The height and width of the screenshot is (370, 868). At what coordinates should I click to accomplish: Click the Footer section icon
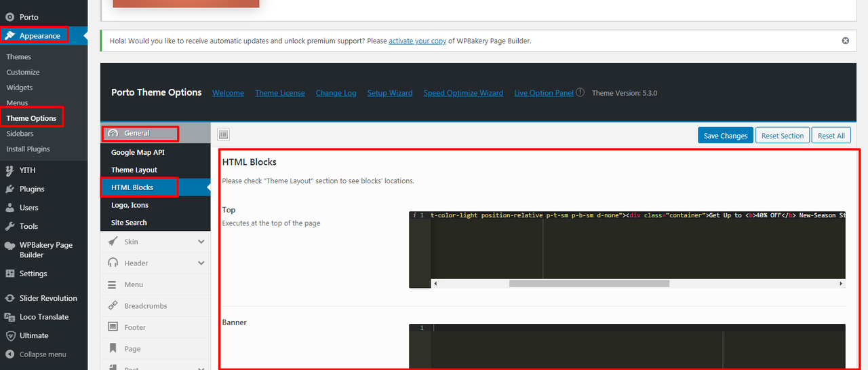[113, 327]
